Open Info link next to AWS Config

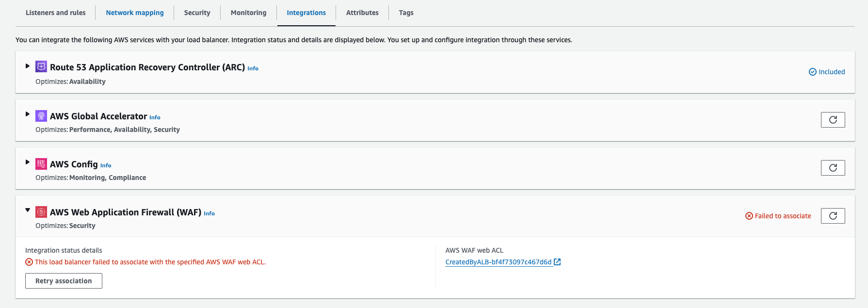click(106, 165)
